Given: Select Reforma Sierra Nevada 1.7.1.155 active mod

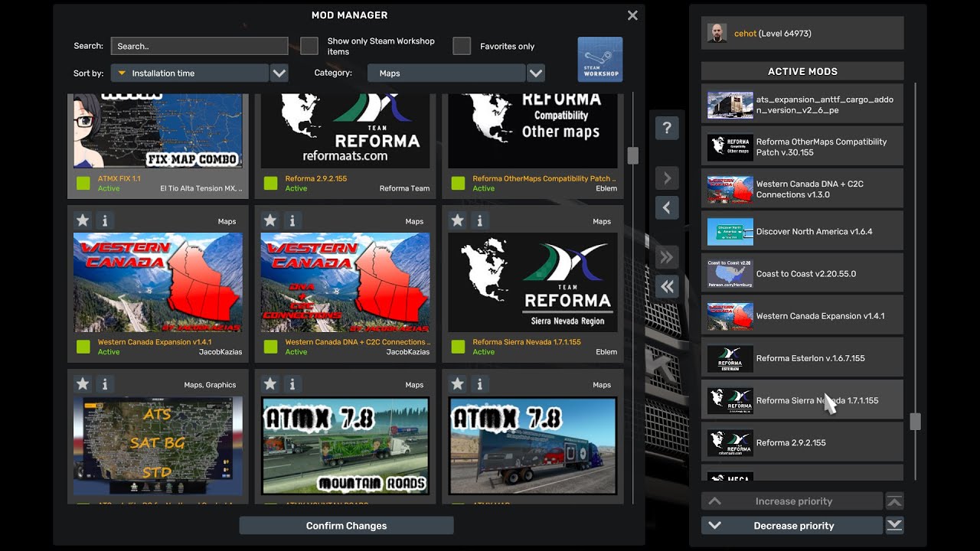Looking at the screenshot, I should pyautogui.click(x=802, y=399).
